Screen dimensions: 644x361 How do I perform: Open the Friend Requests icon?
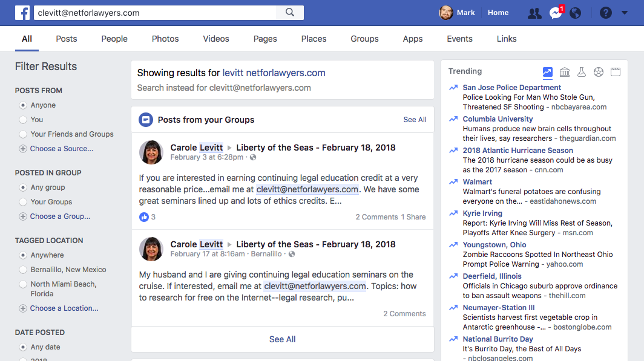[534, 13]
